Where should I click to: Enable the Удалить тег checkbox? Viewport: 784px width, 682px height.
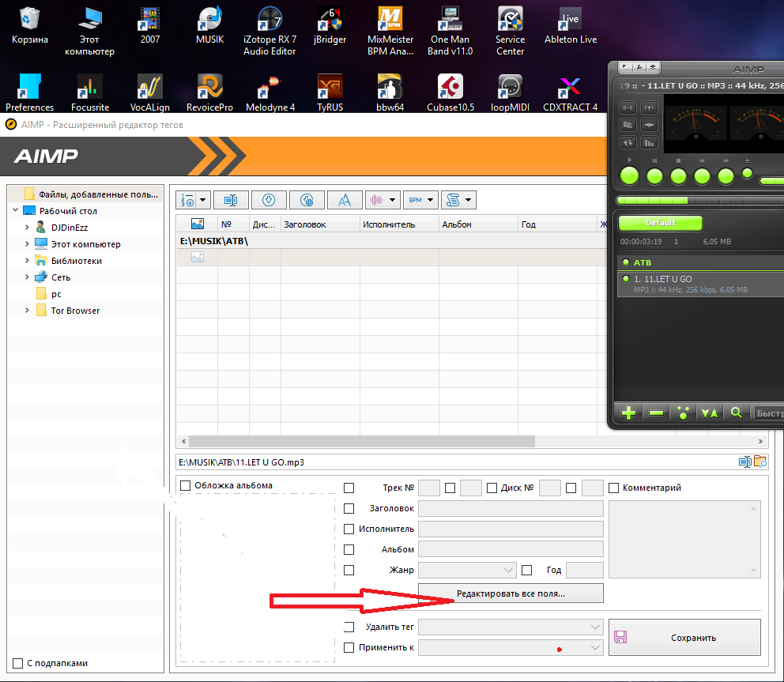tap(349, 627)
